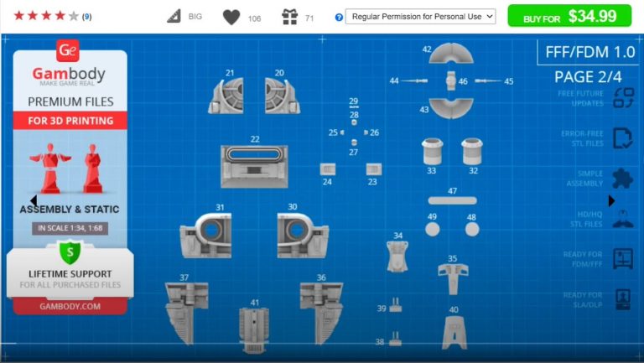Click the heart favorites icon

(231, 17)
